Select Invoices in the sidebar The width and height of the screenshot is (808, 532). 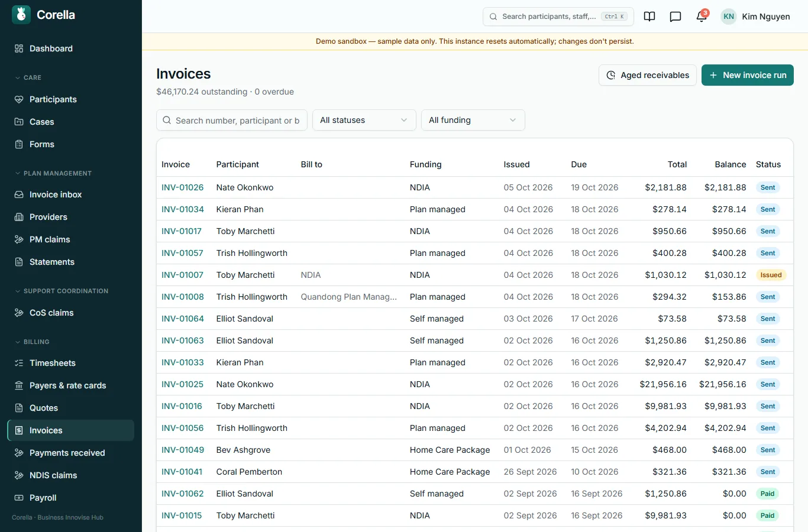pyautogui.click(x=70, y=430)
